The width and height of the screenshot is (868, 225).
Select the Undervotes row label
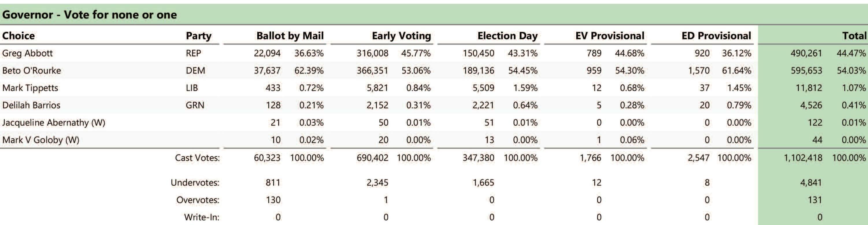click(x=195, y=183)
